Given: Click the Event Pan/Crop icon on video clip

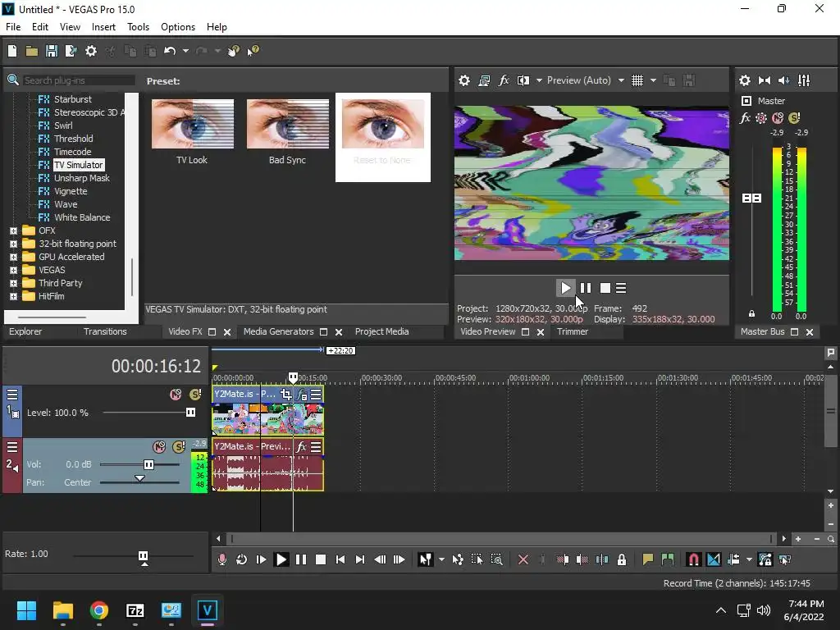Looking at the screenshot, I should pyautogui.click(x=286, y=395).
